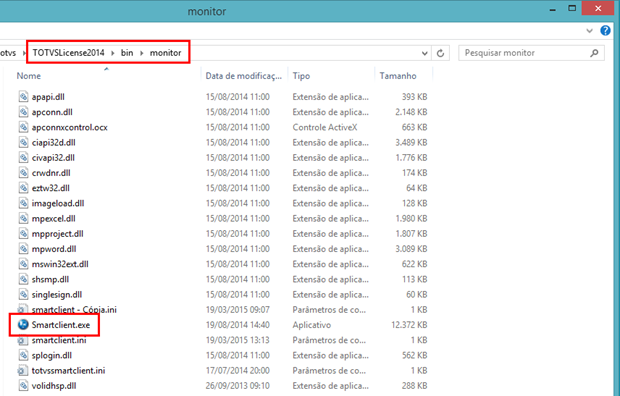Select the mswin32ext.dll file icon
The height and width of the screenshot is (396, 620).
point(23,264)
